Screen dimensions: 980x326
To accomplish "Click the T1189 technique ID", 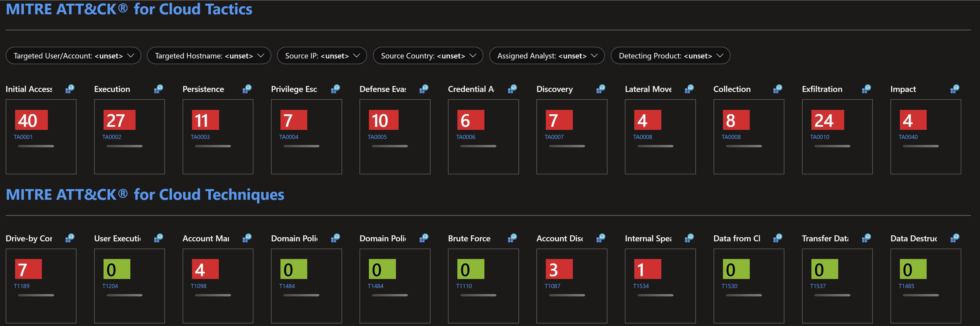I will (22, 286).
